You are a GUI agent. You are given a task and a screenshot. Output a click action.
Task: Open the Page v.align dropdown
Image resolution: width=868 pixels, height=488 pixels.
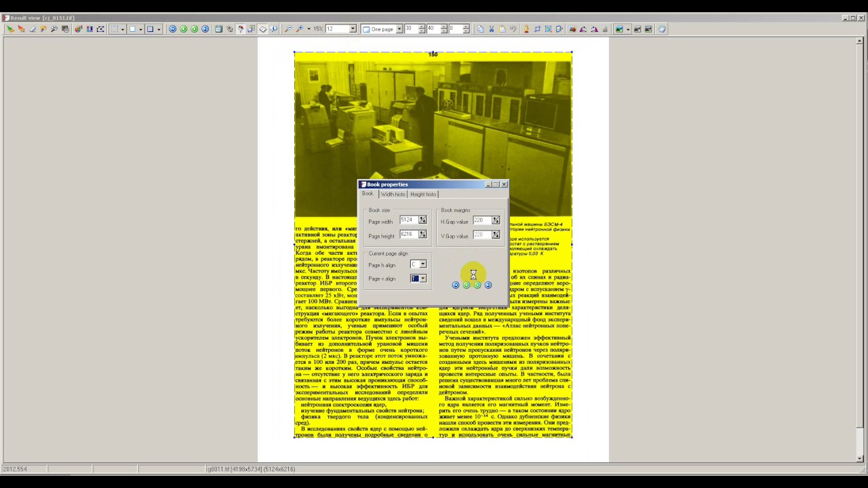coord(422,279)
